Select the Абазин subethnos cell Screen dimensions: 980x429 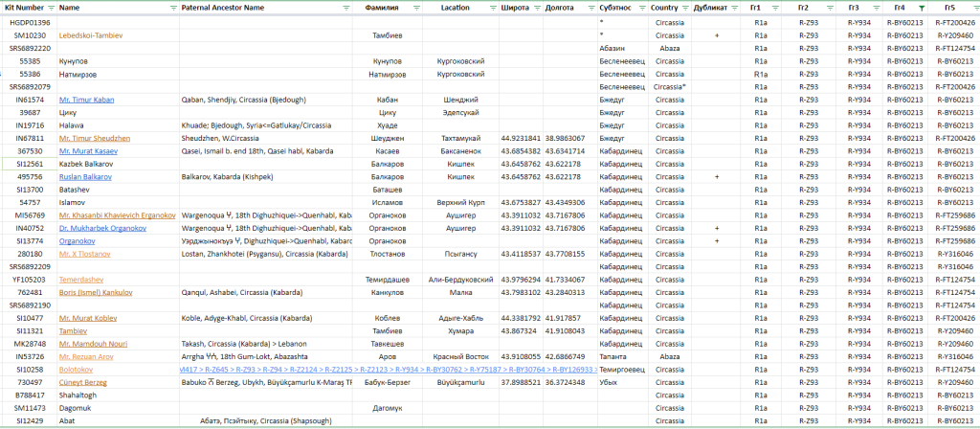pos(622,48)
